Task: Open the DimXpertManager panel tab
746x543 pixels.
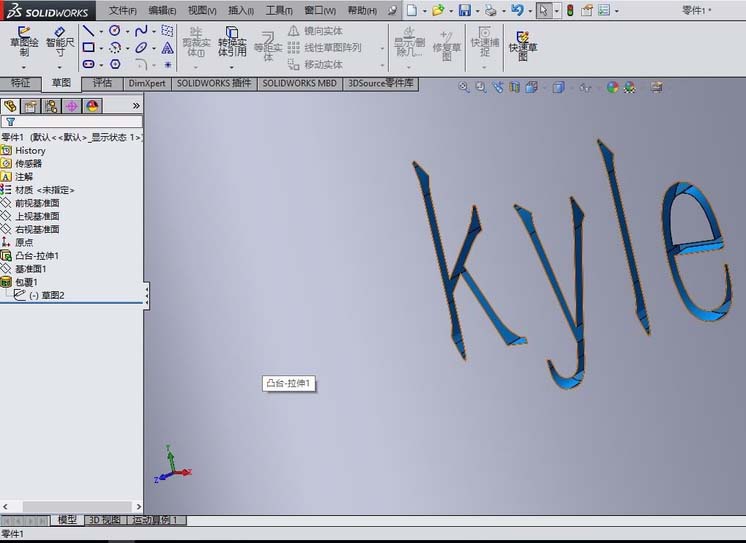Action: click(71, 106)
